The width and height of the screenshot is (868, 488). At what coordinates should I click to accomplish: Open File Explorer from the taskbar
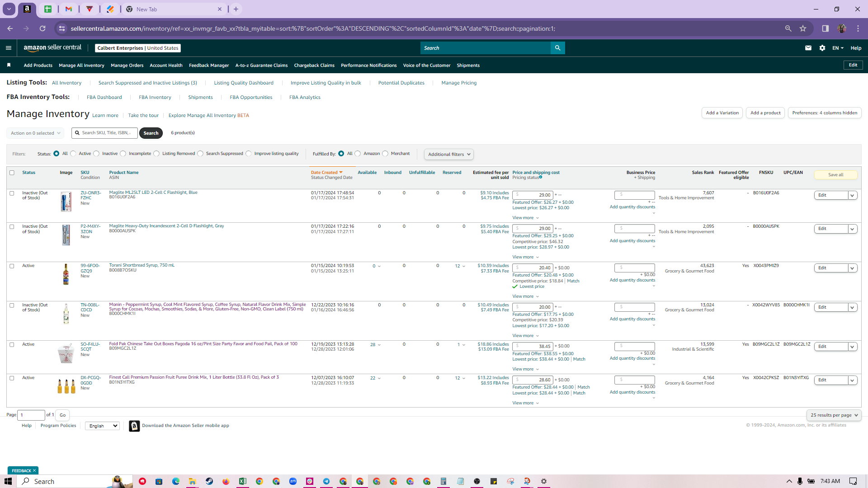(x=192, y=481)
